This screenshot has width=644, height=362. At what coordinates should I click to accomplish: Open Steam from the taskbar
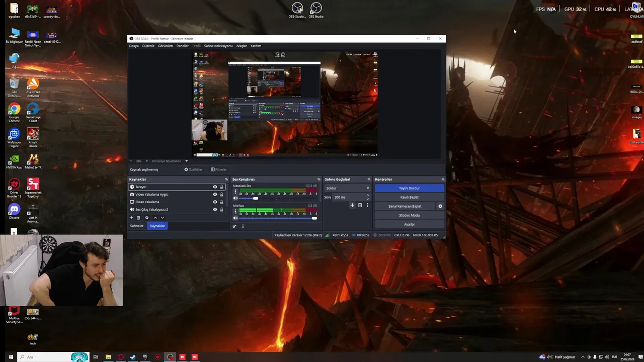click(133, 357)
